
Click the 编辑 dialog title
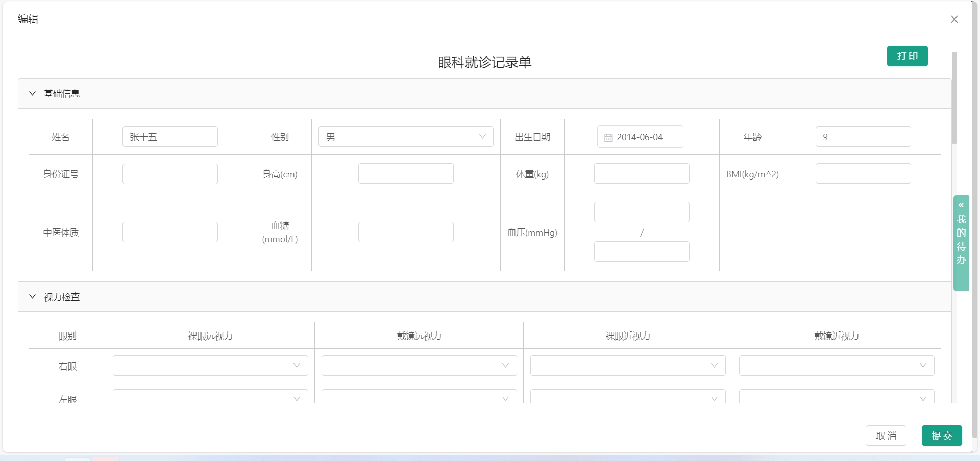tap(28, 19)
